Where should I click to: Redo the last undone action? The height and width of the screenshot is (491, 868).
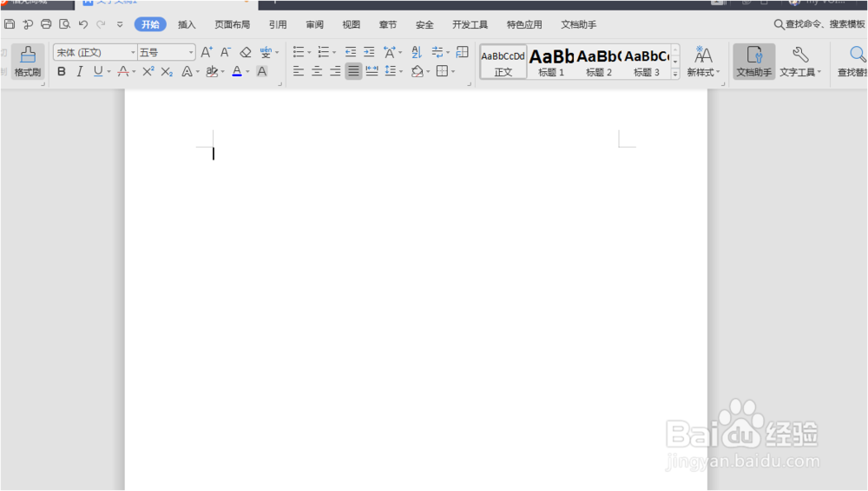(101, 23)
